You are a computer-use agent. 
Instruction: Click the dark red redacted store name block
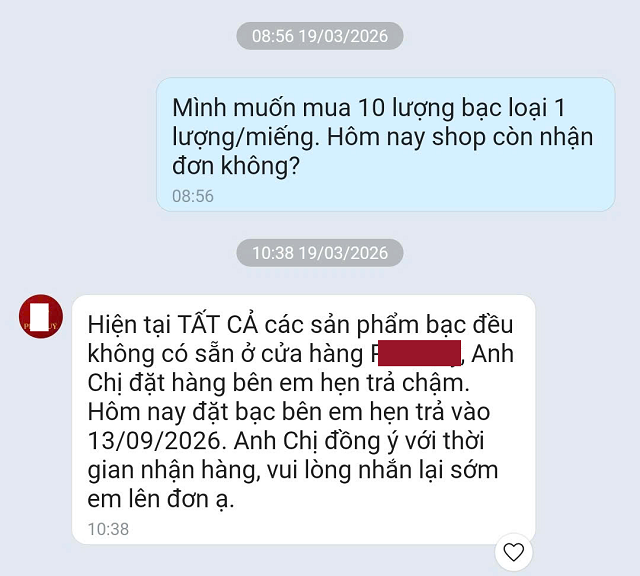(x=419, y=353)
